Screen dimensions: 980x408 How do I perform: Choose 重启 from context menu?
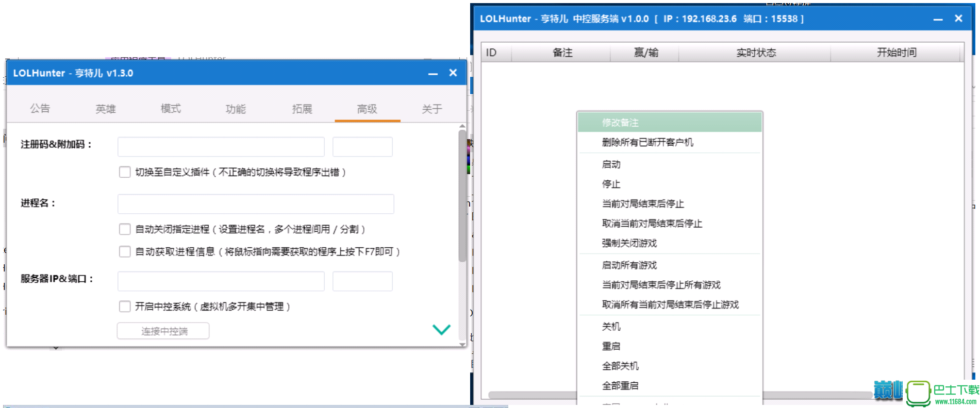pyautogui.click(x=670, y=346)
